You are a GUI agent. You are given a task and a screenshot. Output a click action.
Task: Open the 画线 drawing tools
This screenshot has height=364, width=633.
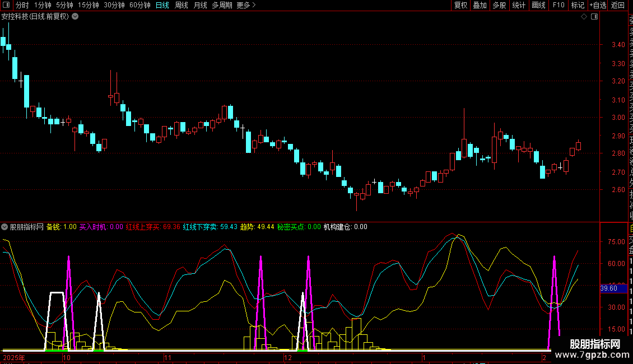[538, 5]
